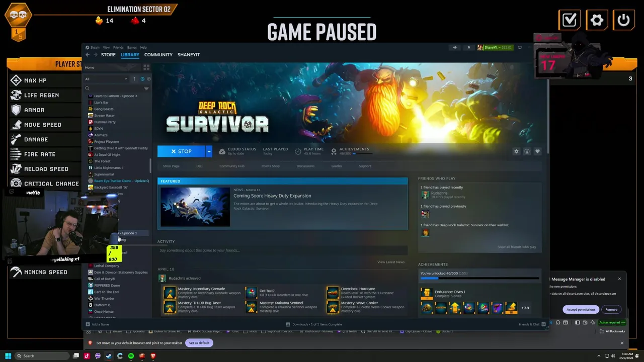
Task: Open the Points Shop link
Action: [x=271, y=166]
